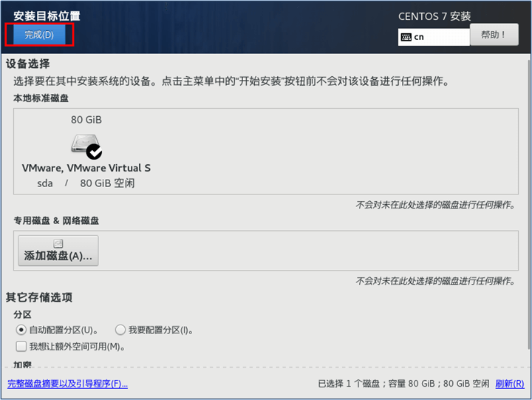Open 完整磁盘摘要以及引导程序(F)... link
This screenshot has height=400, width=532.
pyautogui.click(x=67, y=384)
